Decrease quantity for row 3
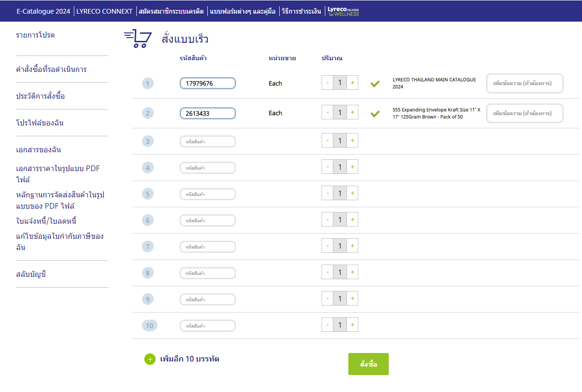 [328, 140]
